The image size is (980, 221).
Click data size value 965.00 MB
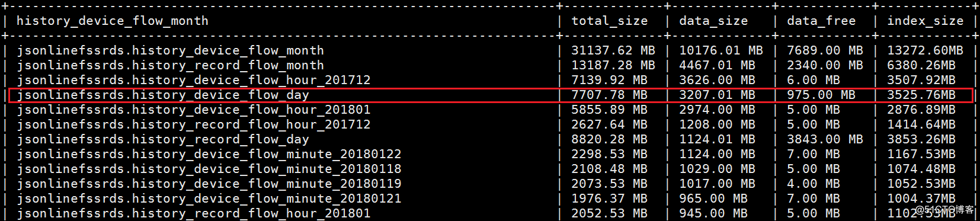click(x=713, y=198)
